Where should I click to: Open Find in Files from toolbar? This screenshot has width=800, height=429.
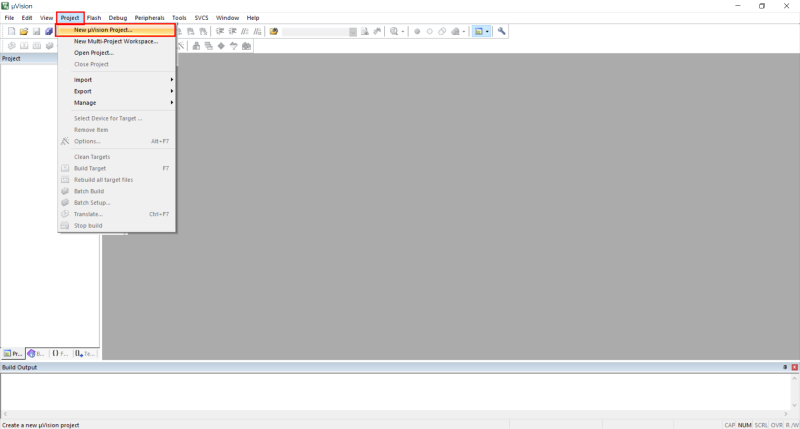pos(274,32)
